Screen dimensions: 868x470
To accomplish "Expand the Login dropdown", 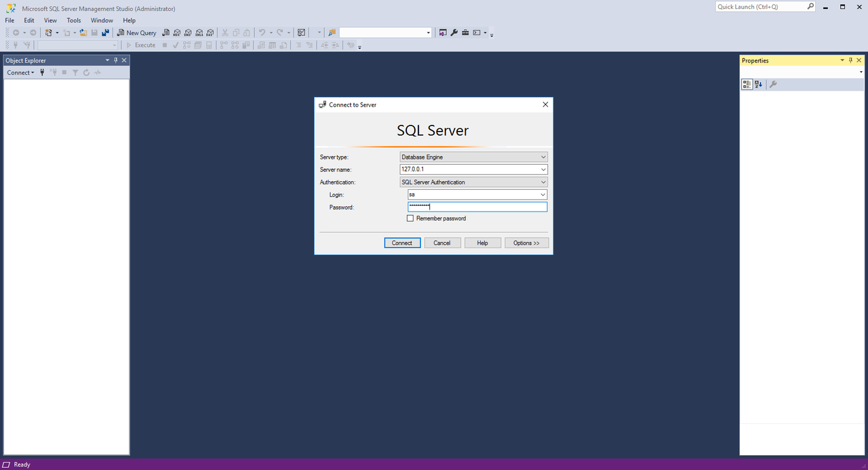I will [543, 195].
